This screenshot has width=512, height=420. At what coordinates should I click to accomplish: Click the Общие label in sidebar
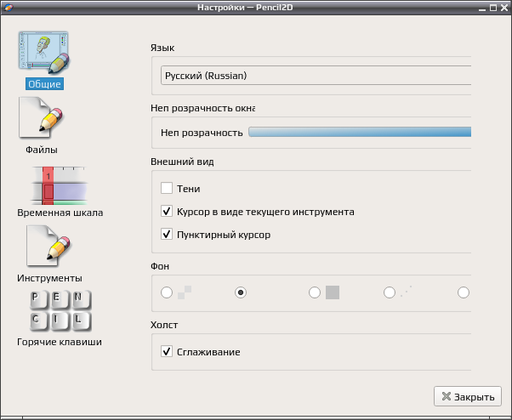pyautogui.click(x=44, y=84)
